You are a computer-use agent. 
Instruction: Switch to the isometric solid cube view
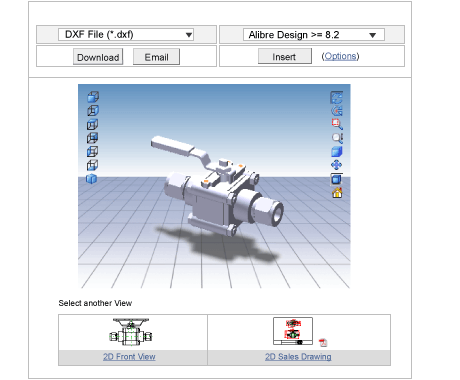[x=91, y=179]
